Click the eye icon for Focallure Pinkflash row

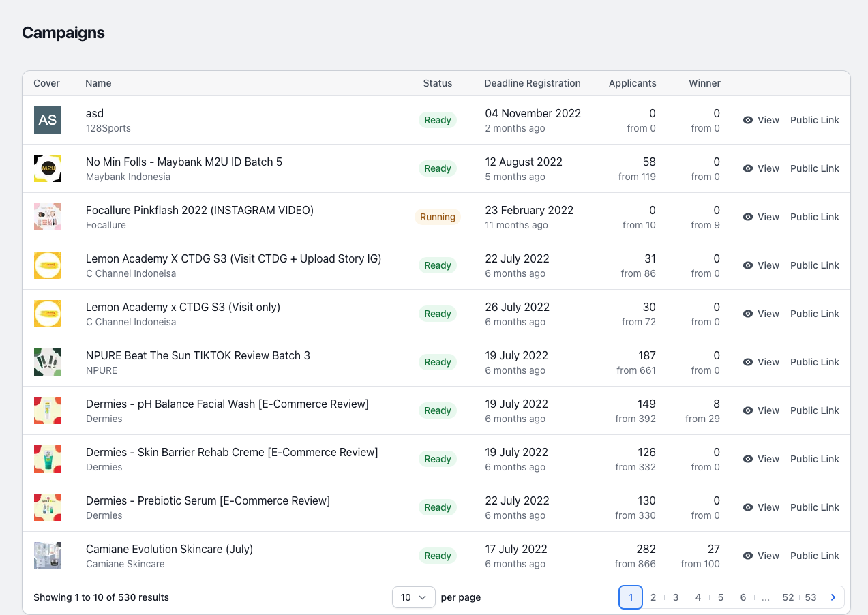(748, 217)
